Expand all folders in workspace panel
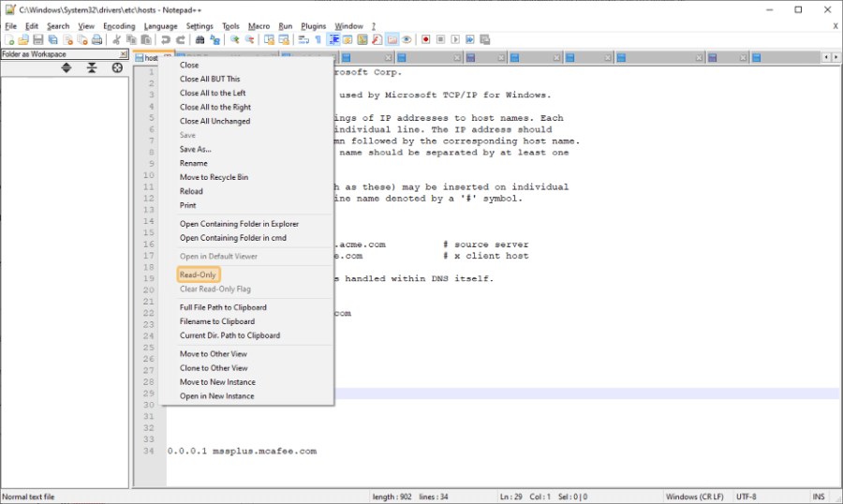843x504 pixels. click(x=67, y=67)
